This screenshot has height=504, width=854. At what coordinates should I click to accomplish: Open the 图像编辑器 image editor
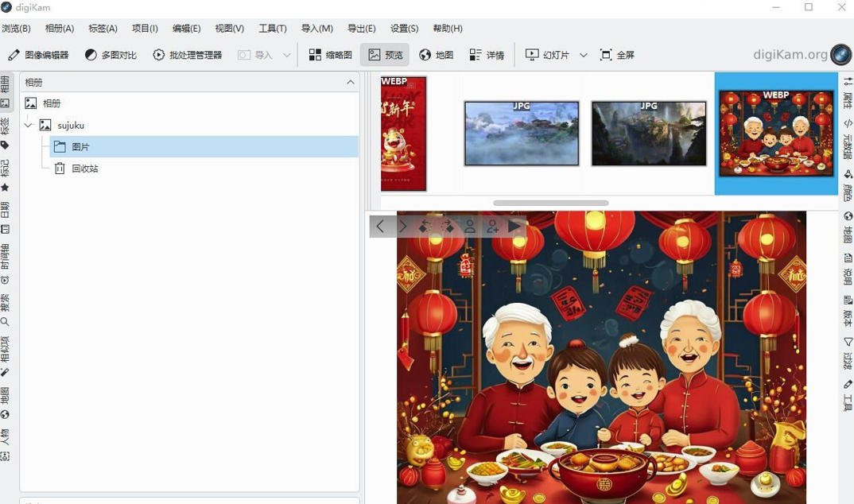coord(38,55)
